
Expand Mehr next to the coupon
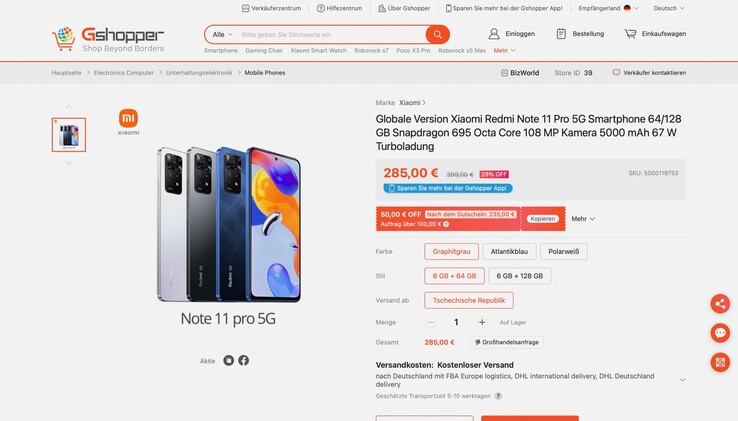pos(583,218)
